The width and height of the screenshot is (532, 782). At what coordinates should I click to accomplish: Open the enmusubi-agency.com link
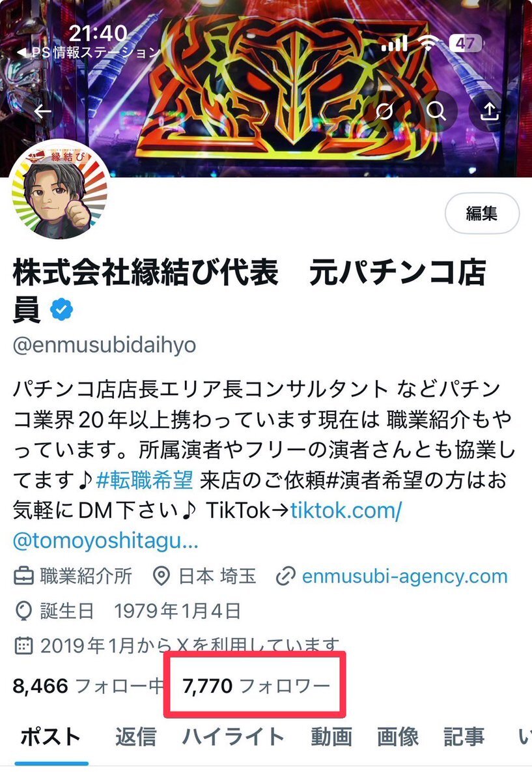click(x=404, y=576)
